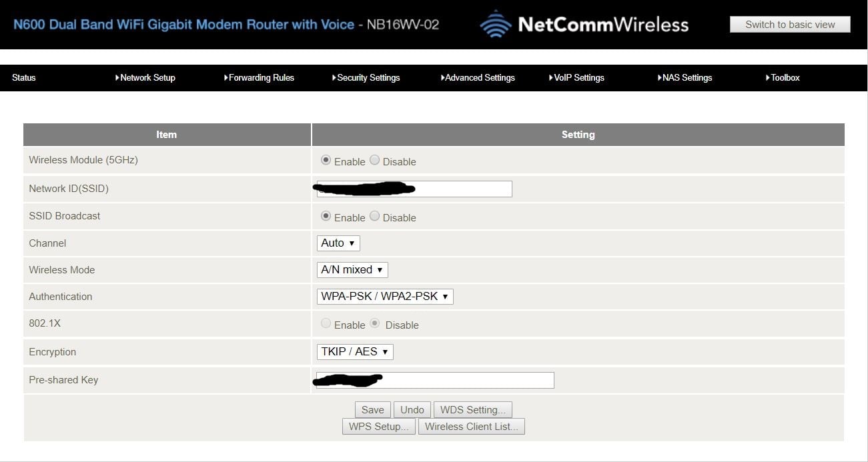This screenshot has width=868, height=462.
Task: Click the "Wireless Module (5GHz)" label
Action: [x=83, y=160]
